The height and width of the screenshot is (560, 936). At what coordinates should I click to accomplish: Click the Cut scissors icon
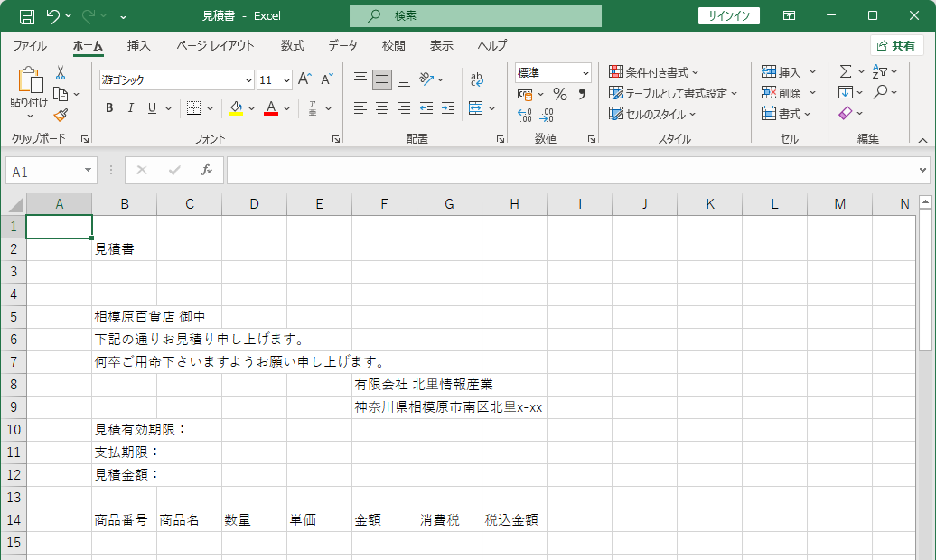point(61,73)
